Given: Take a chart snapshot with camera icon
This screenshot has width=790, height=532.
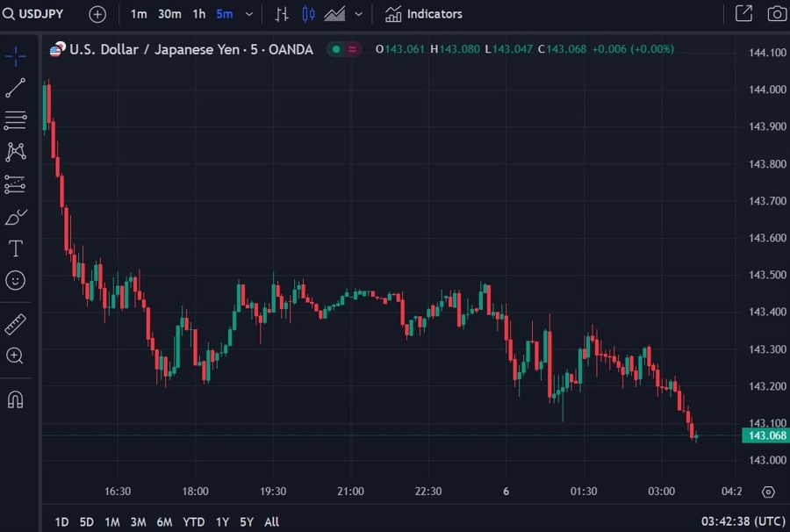Looking at the screenshot, I should pyautogui.click(x=776, y=14).
